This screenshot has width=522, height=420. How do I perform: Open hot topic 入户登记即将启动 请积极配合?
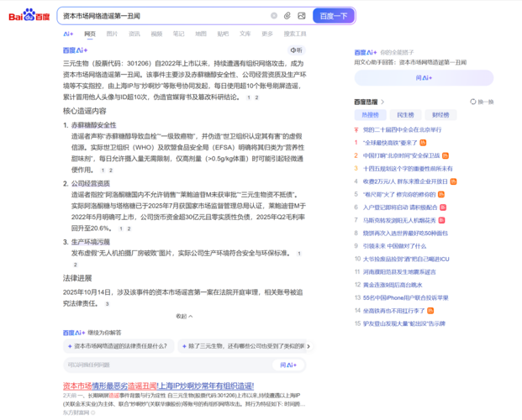400,207
